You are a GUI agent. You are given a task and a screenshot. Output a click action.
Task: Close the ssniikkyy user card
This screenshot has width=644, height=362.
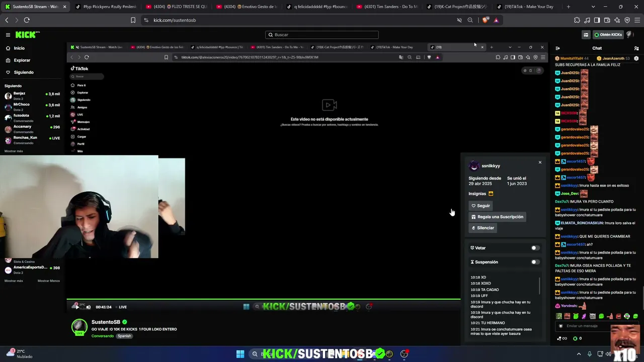click(x=540, y=162)
